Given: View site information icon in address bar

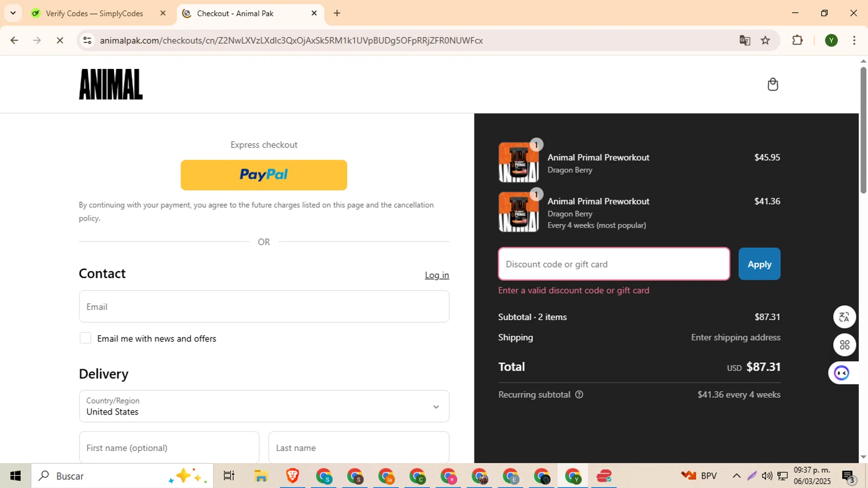Looking at the screenshot, I should point(87,41).
